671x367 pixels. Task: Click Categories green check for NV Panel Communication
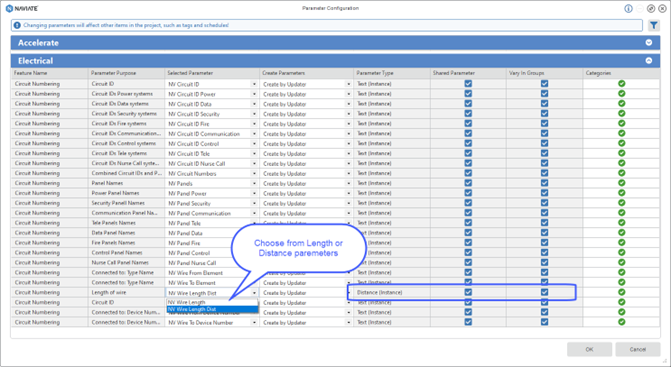tap(621, 213)
